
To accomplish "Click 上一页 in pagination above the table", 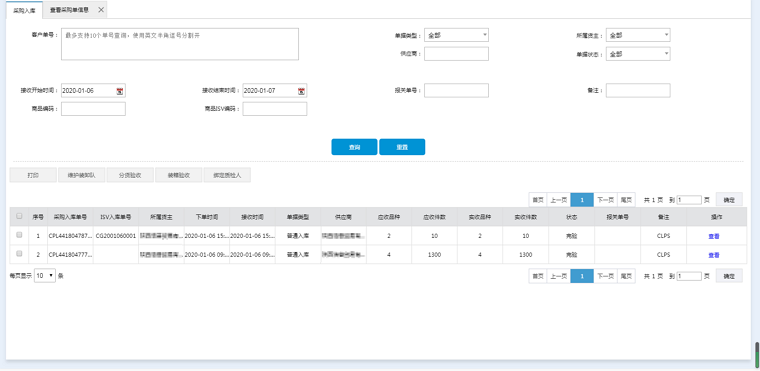I will (x=559, y=200).
